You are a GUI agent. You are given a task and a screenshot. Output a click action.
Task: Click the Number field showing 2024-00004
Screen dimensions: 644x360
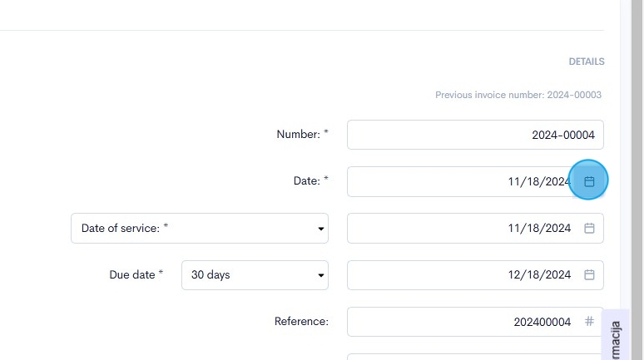tap(474, 135)
